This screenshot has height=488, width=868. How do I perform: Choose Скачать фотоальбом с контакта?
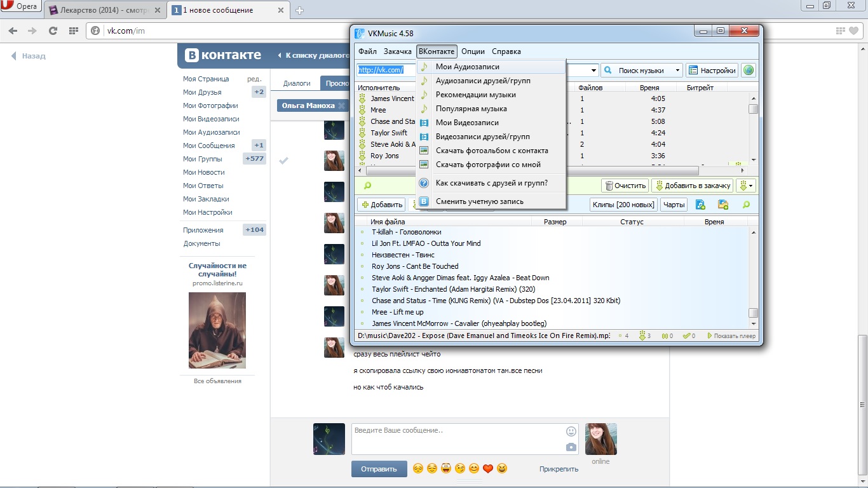[x=491, y=151]
